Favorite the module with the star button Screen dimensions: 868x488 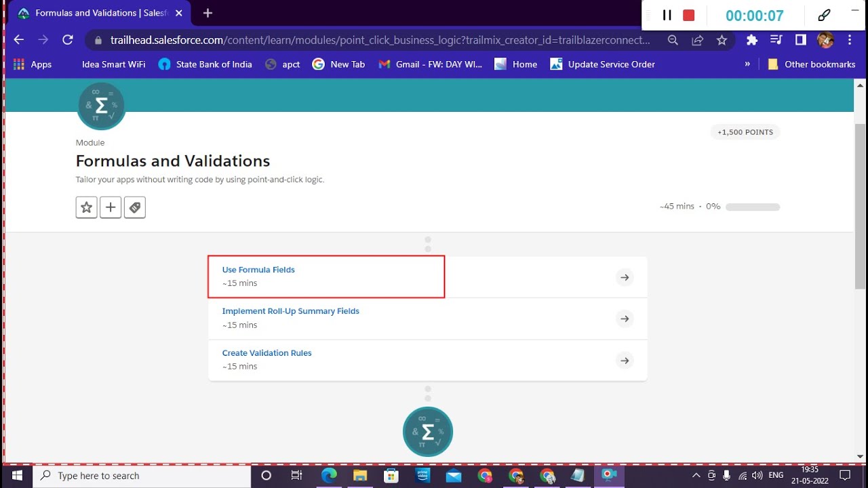click(x=86, y=207)
